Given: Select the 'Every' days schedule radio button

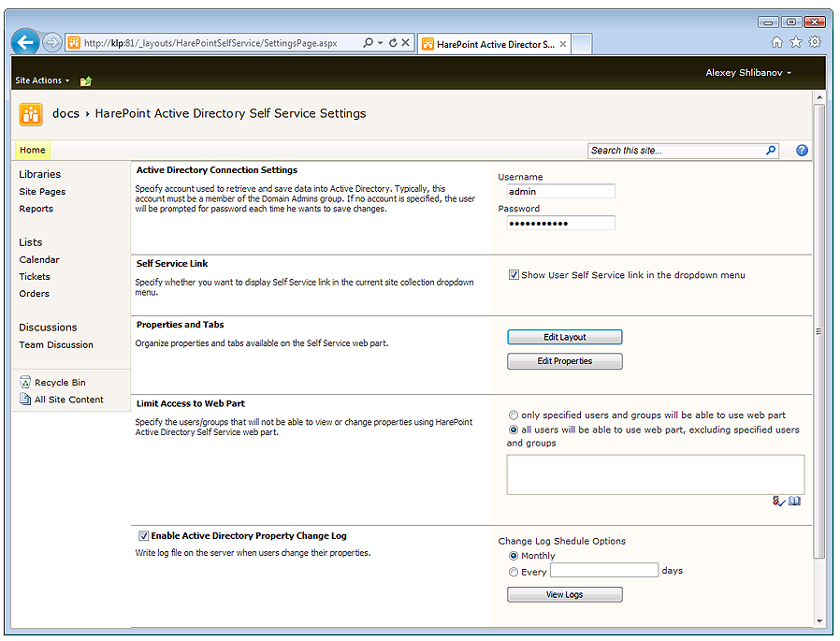Looking at the screenshot, I should pyautogui.click(x=514, y=572).
